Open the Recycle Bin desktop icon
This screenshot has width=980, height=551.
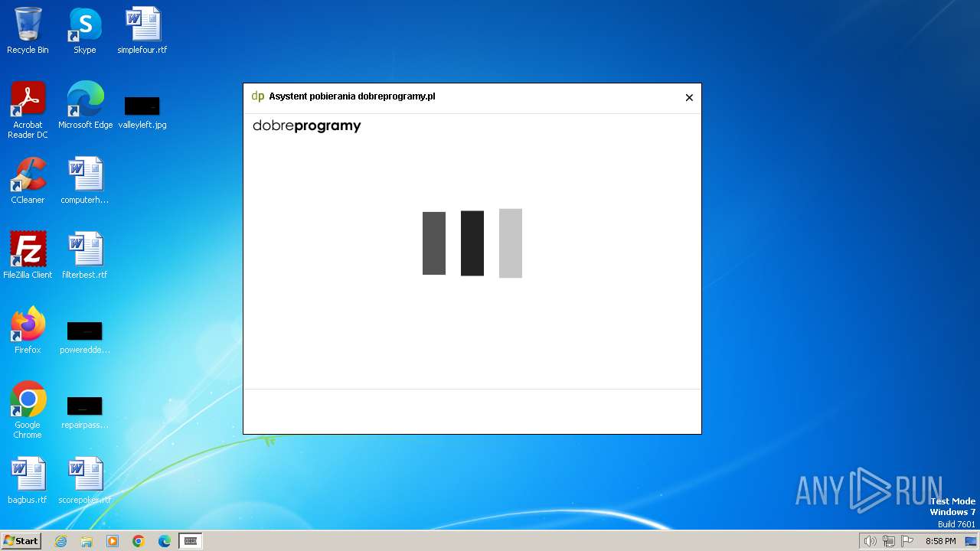coord(28,31)
